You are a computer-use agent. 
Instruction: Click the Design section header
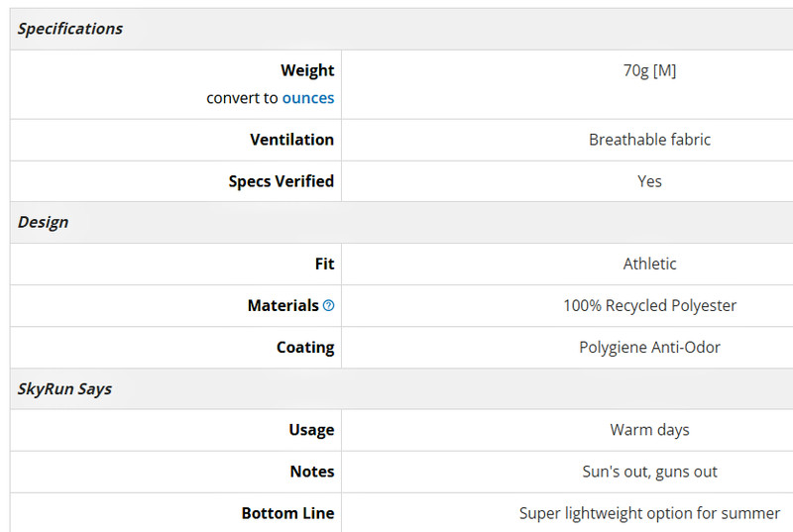tap(43, 222)
